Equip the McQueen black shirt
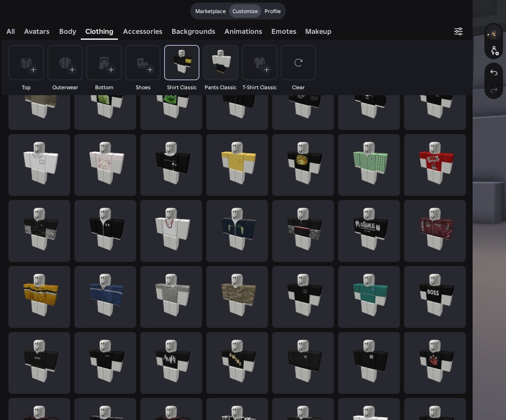This screenshot has height=420, width=506. (369, 231)
